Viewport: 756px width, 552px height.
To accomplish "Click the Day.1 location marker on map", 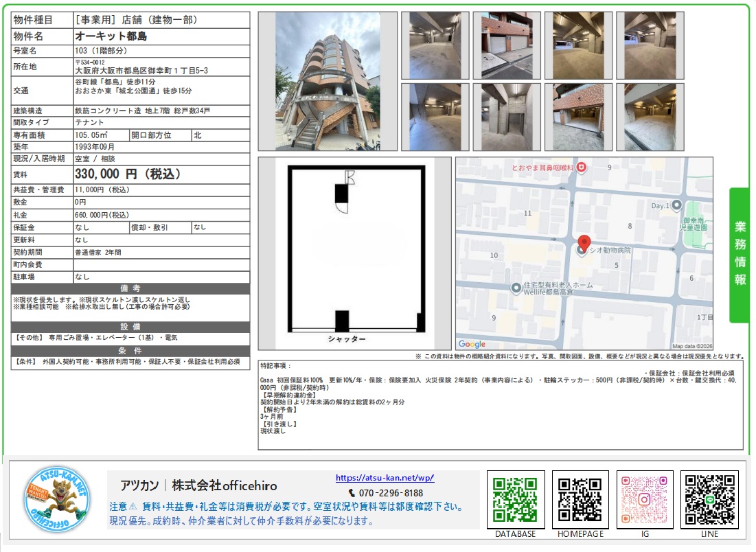I will click(x=676, y=205).
